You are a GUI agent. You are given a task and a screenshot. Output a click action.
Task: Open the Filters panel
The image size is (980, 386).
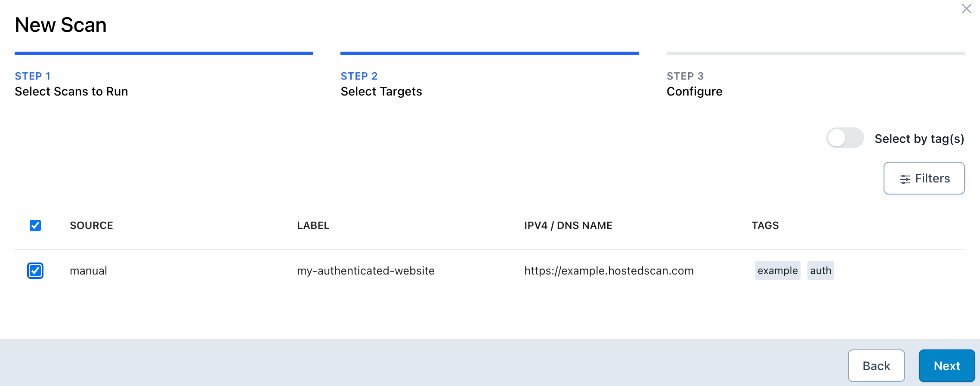click(x=924, y=178)
